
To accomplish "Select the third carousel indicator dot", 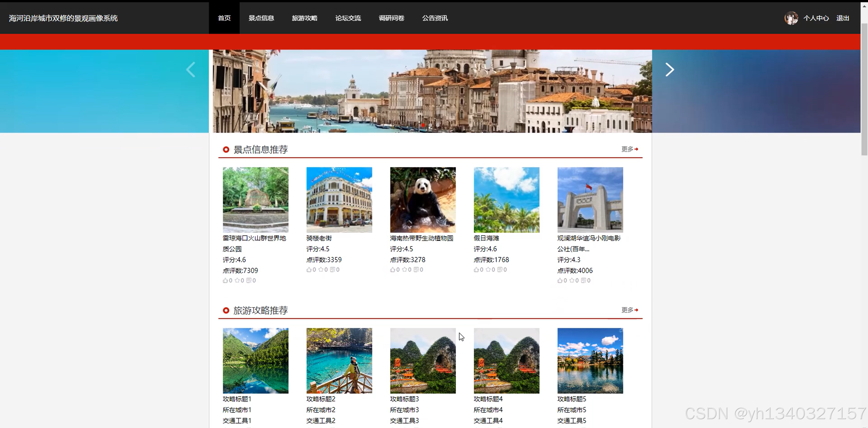I will 437,125.
